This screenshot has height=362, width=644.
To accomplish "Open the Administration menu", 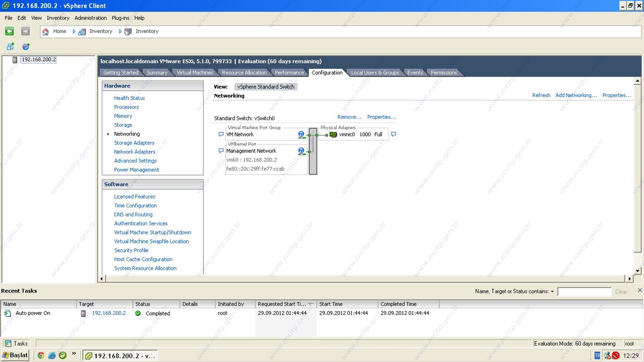I will 90,18.
